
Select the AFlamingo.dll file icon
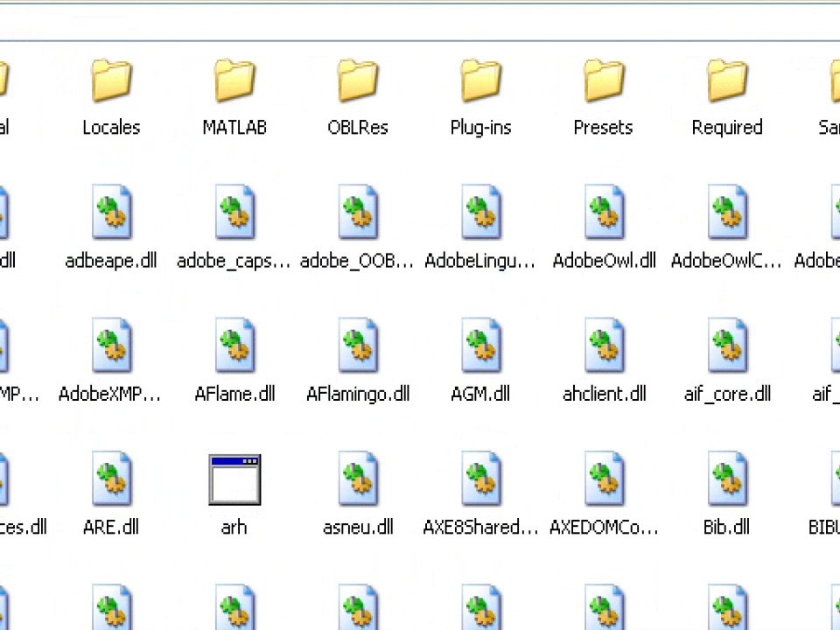coord(358,346)
